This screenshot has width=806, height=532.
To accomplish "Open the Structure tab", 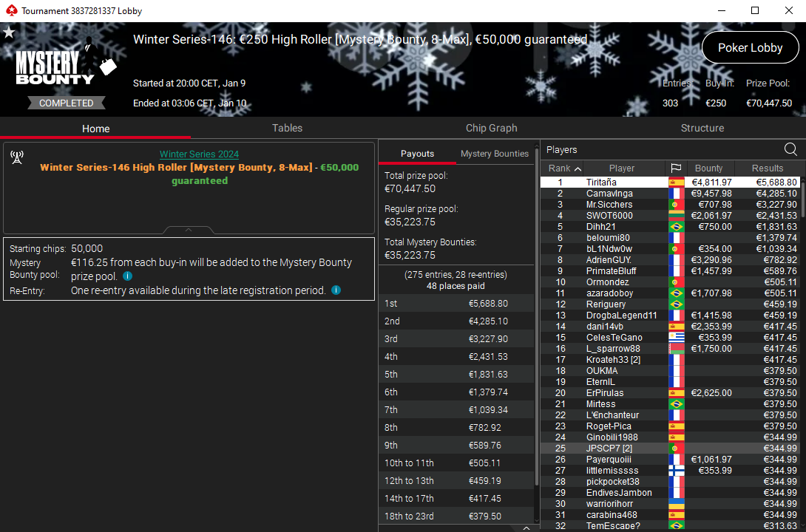I will (x=702, y=128).
